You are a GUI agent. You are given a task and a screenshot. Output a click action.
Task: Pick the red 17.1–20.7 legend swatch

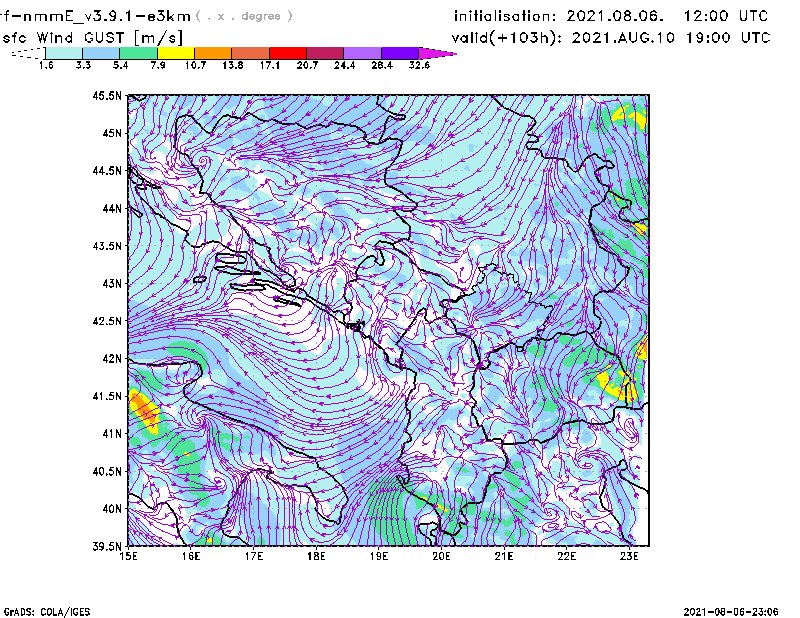click(x=288, y=53)
